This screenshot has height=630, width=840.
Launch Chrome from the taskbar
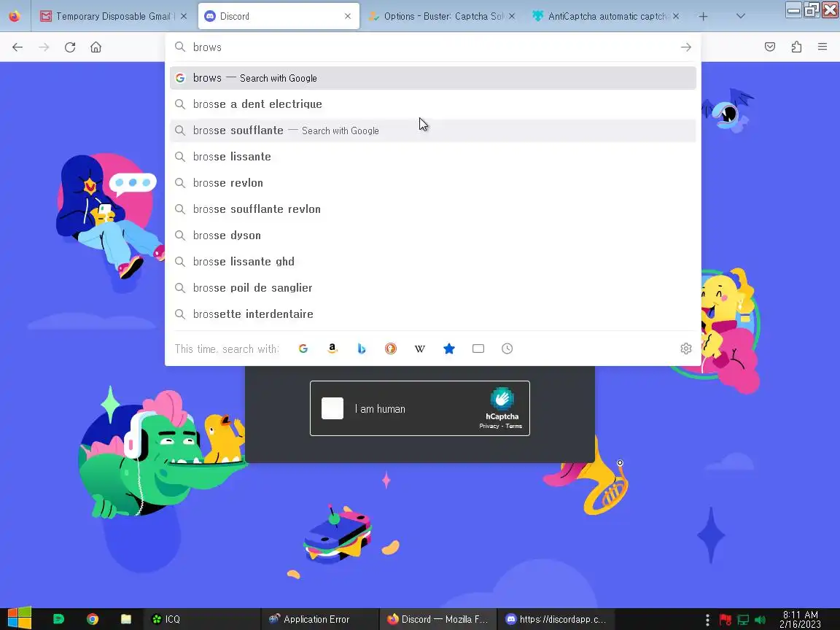coord(92,619)
